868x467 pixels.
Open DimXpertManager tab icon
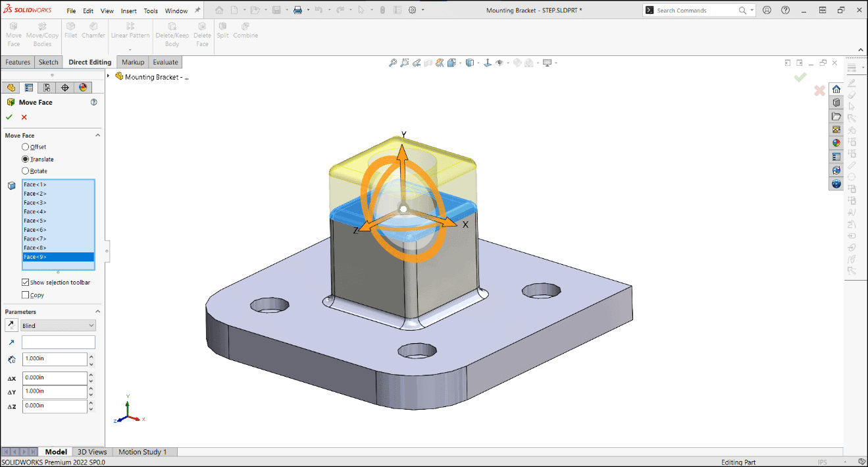tap(64, 88)
